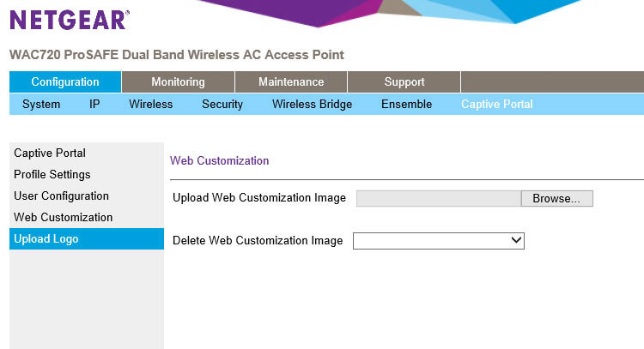Select Upload Logo sidebar entry

point(87,238)
